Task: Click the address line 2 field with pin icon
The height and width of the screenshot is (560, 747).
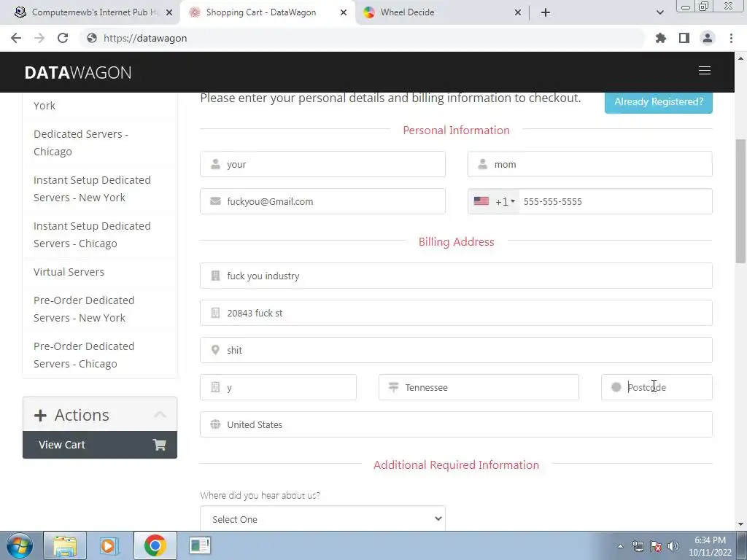Action: pyautogui.click(x=456, y=350)
